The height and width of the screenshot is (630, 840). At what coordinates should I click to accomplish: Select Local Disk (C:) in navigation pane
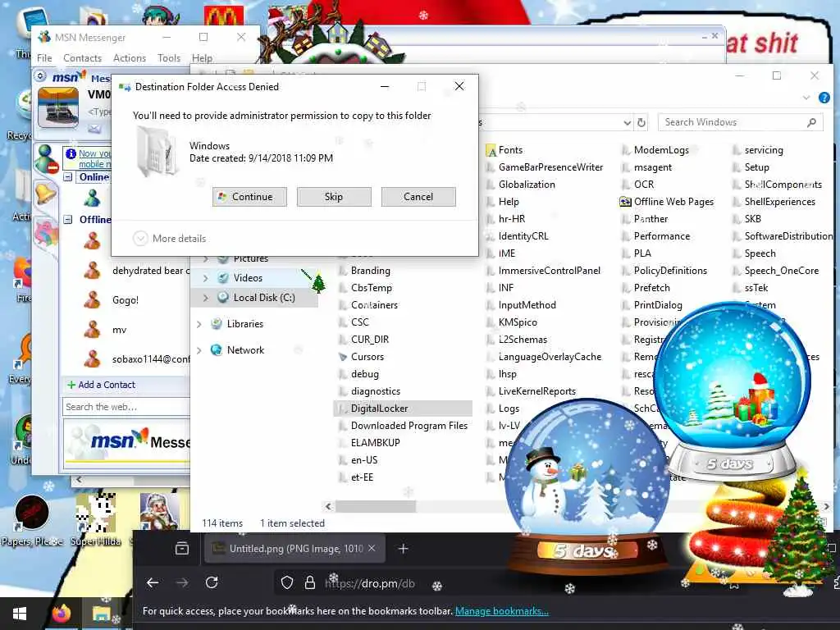tap(263, 297)
